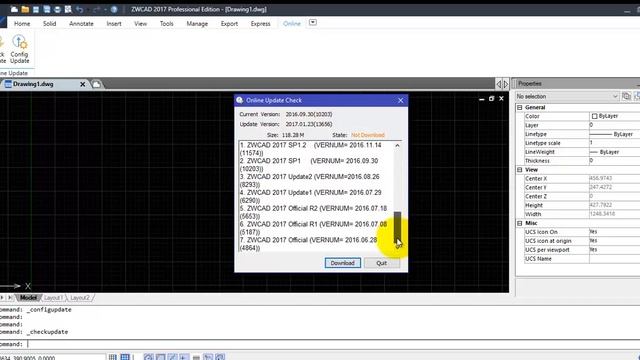The image size is (640, 360).
Task: Switch to the Layout2 tab
Action: 80,298
